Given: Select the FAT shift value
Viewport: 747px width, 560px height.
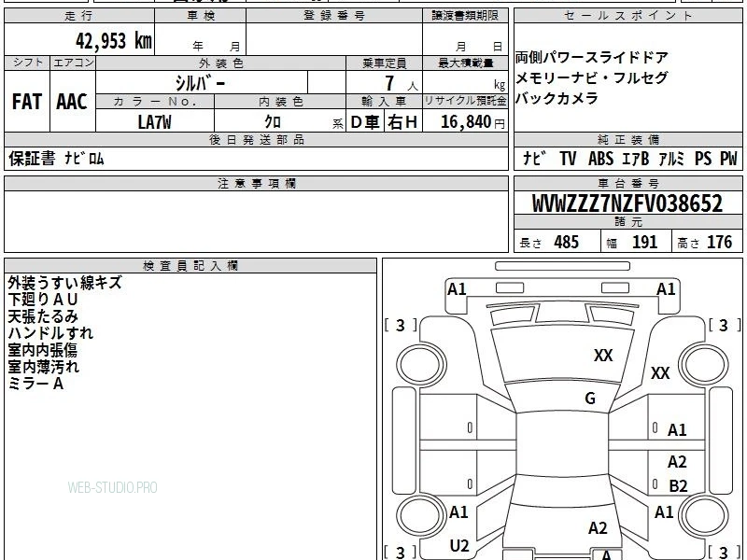Looking at the screenshot, I should [x=27, y=102].
